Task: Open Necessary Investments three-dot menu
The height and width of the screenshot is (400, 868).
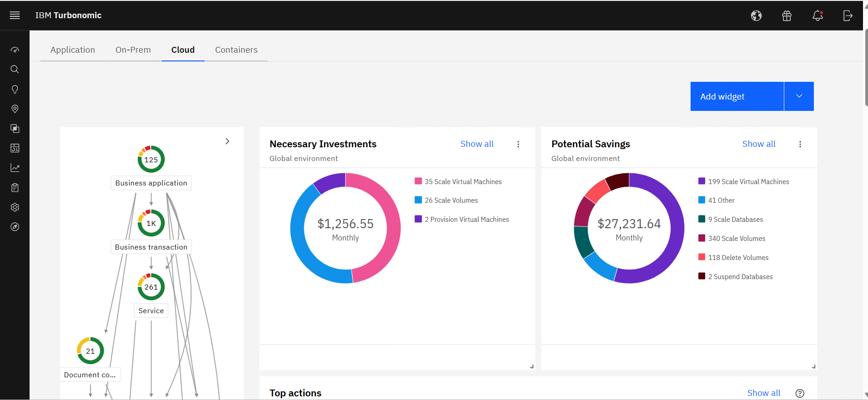Action: coord(518,144)
